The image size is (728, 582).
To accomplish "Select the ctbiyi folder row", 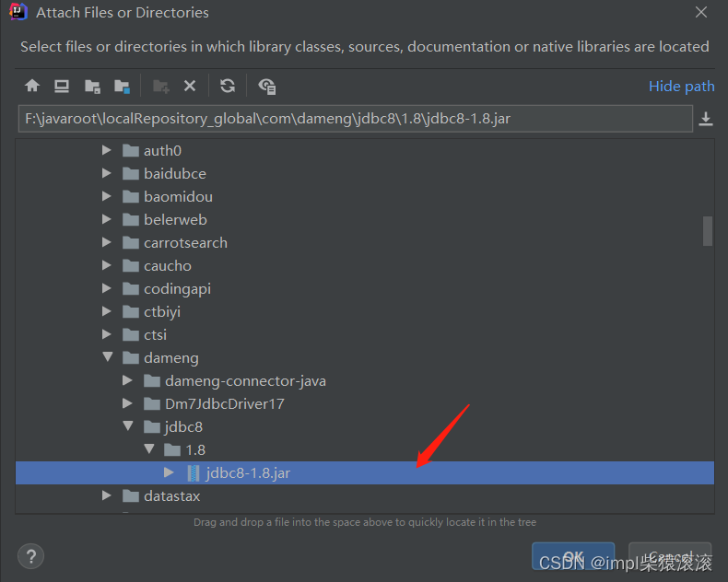I will click(365, 312).
